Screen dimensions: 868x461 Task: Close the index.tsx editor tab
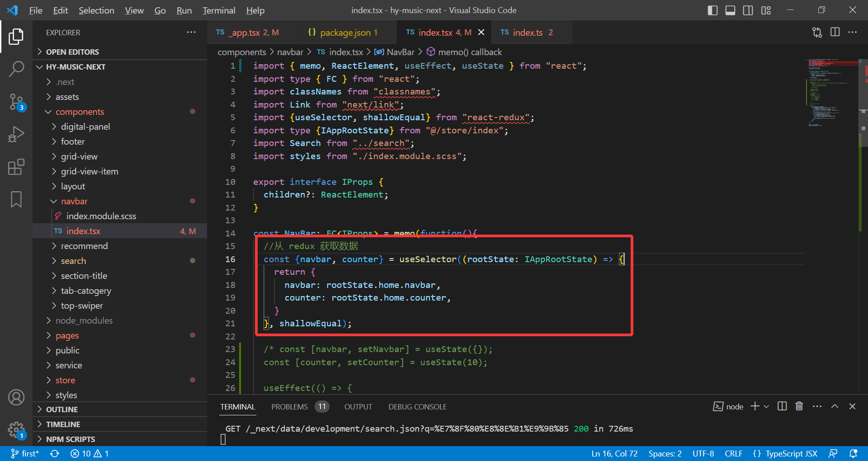click(x=481, y=33)
